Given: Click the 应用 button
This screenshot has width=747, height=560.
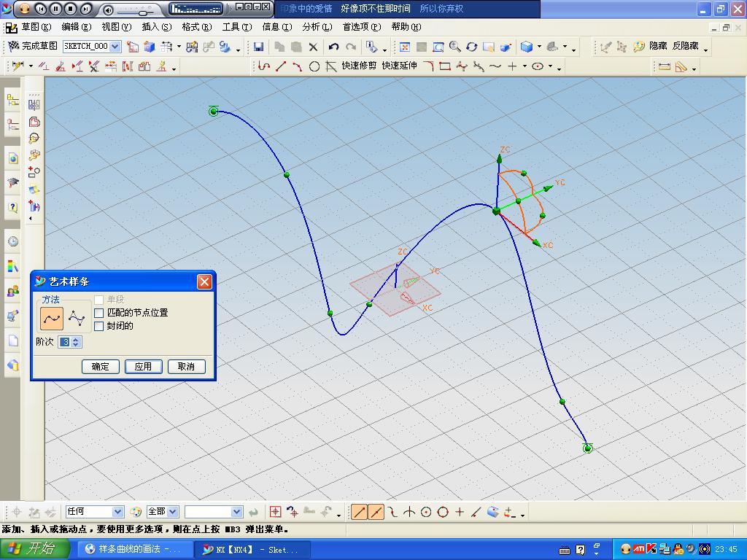Looking at the screenshot, I should click(144, 366).
